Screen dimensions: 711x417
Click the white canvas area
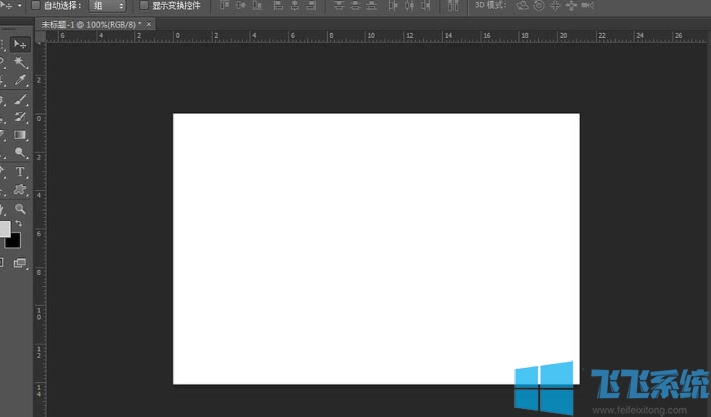[x=376, y=248]
